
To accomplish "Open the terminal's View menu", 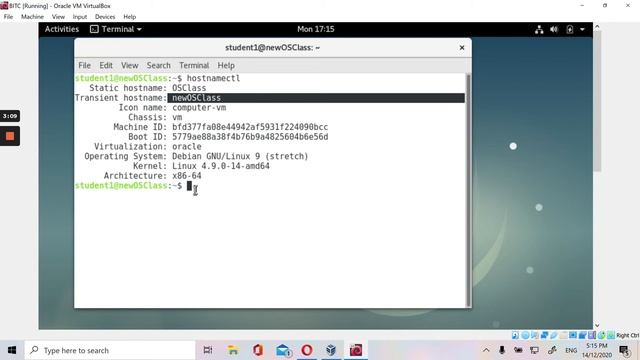I will 129,65.
